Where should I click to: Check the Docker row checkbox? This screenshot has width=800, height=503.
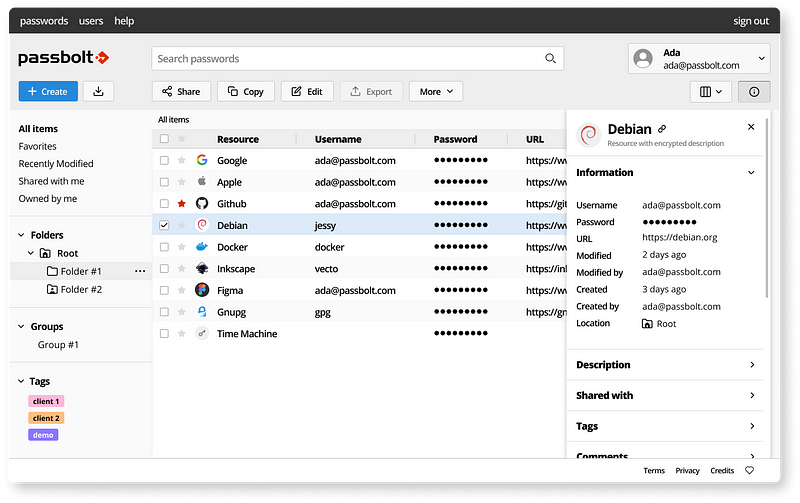pos(164,247)
